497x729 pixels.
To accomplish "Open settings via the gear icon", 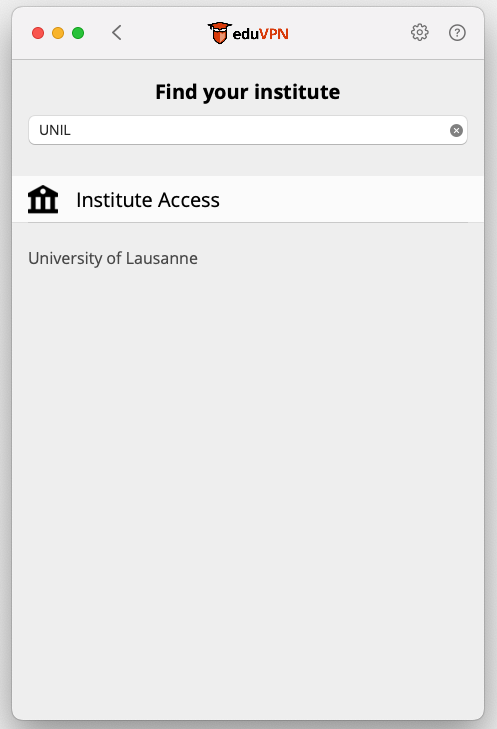I will coord(419,33).
